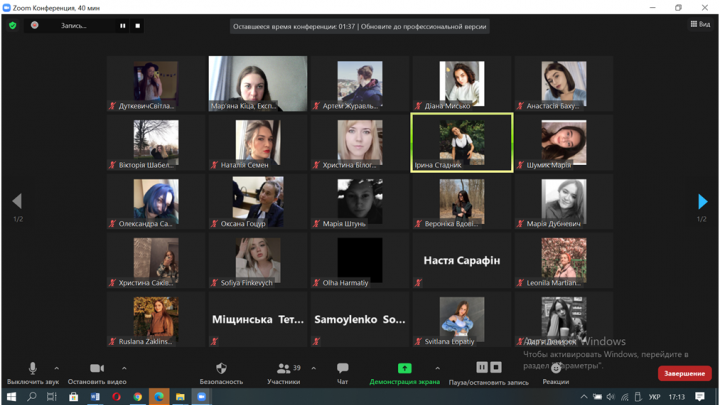Stop camera with Остановить видео
720x405 pixels.
coord(97,369)
